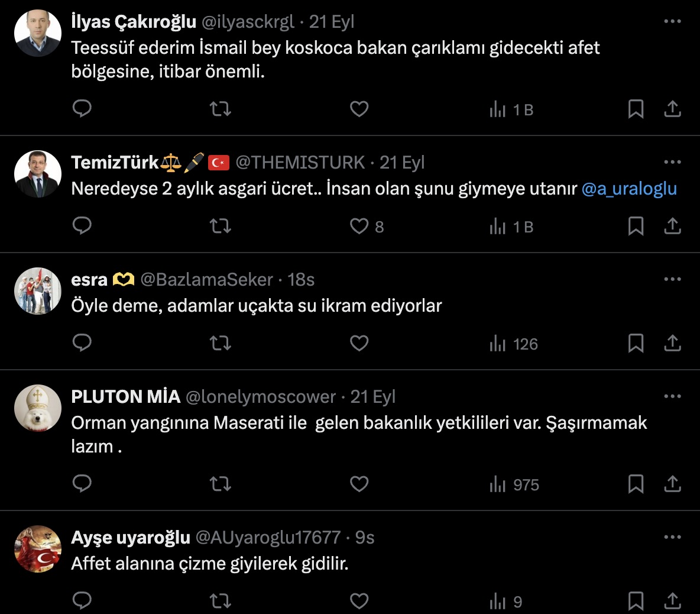
Task: Share PLUTON MİA's tweet
Action: tap(673, 484)
